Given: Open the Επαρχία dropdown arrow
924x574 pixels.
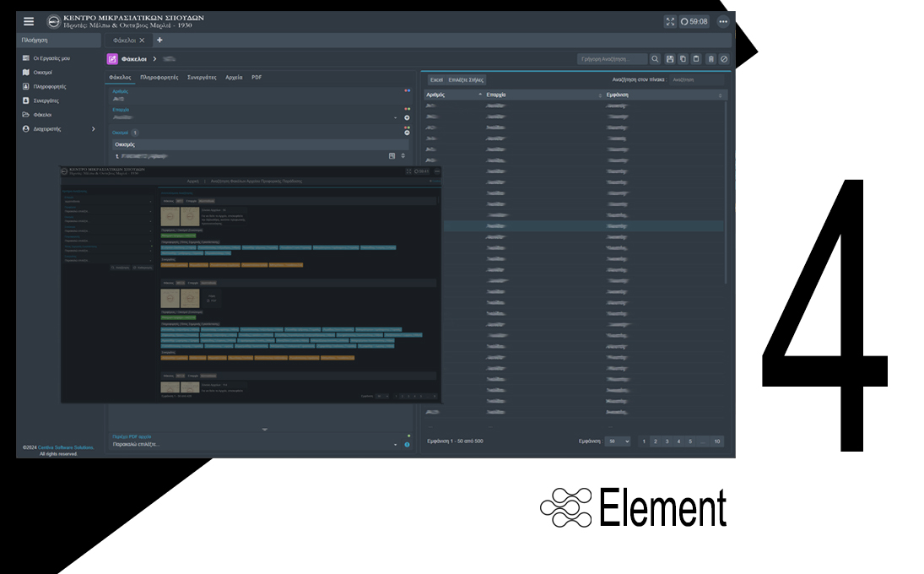Looking at the screenshot, I should (396, 118).
